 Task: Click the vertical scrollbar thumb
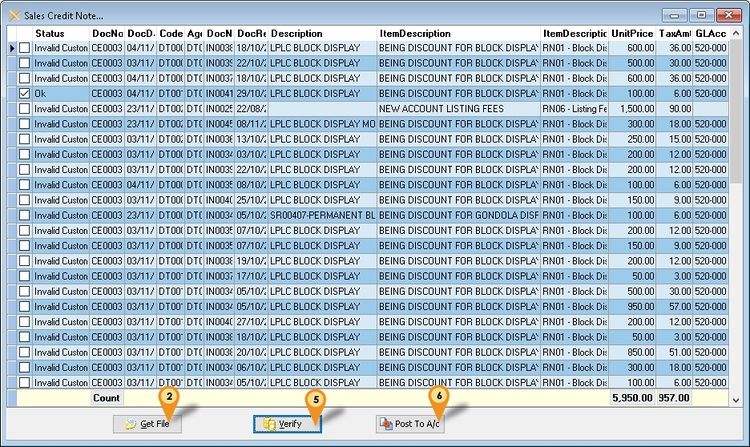736,100
